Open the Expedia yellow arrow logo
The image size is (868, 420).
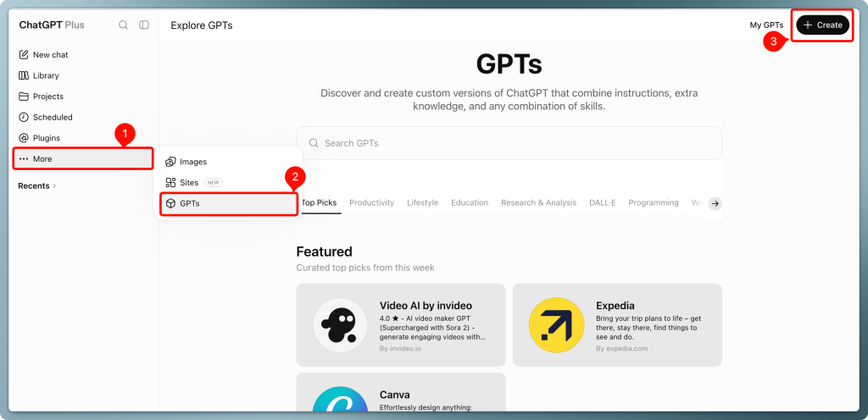[x=556, y=325]
